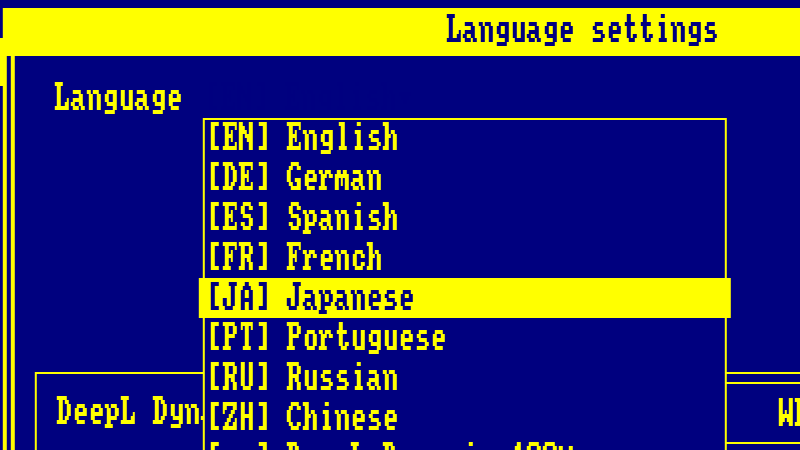800x450 pixels.
Task: Click the [ES] language code tag
Action: 239,217
